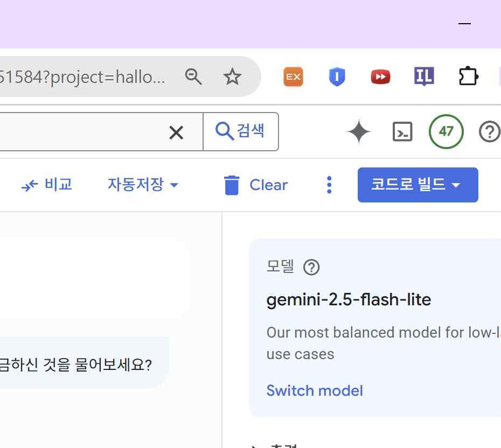Open the Gemini sparkle assistant icon
The image size is (501, 448).
358,131
